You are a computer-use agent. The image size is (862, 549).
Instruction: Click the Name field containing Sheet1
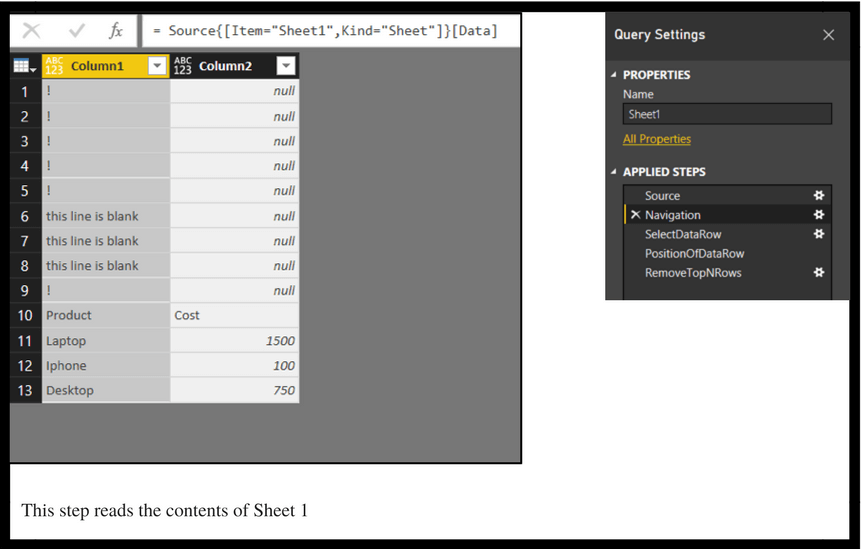(x=727, y=114)
